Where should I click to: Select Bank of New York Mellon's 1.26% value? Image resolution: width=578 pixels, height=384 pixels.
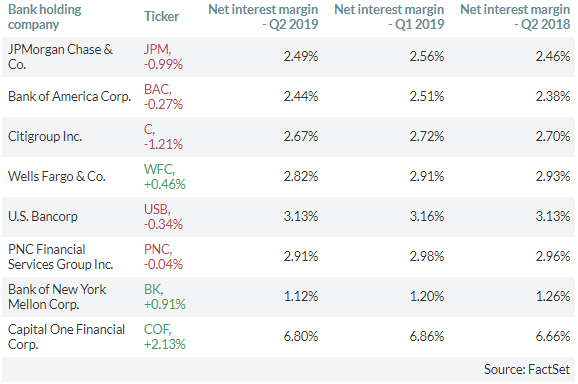point(553,296)
